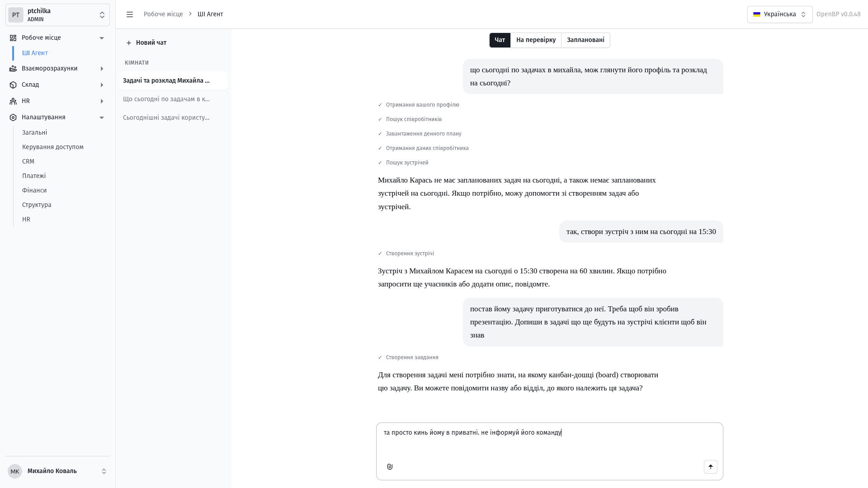This screenshot has height=488, width=868.
Task: Click the HR people icon in sidebar
Action: [13, 101]
